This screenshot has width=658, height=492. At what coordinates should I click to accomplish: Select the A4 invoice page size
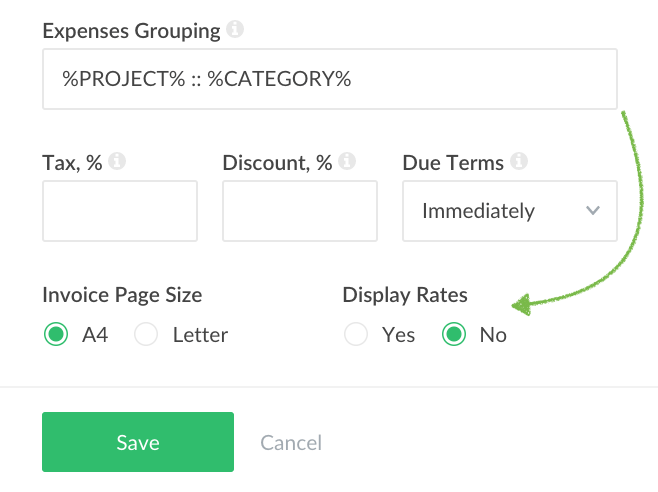pos(56,335)
